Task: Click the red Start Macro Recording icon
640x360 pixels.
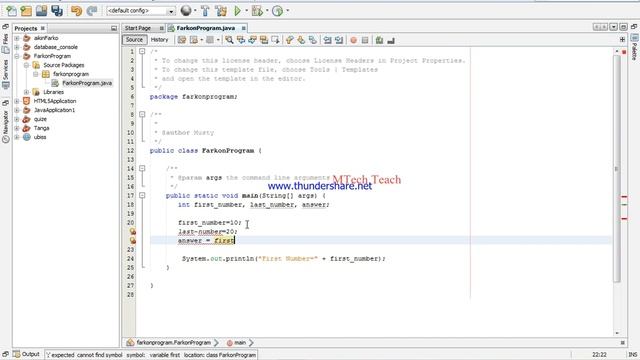Action: coord(353,40)
